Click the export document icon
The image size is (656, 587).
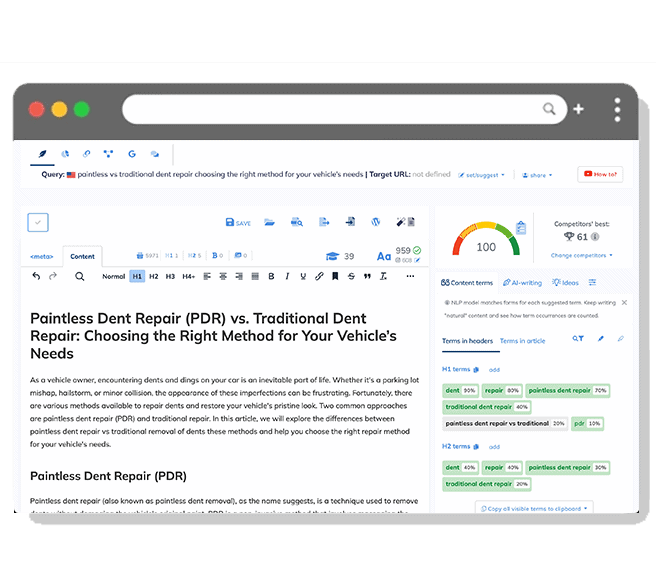coord(324,222)
